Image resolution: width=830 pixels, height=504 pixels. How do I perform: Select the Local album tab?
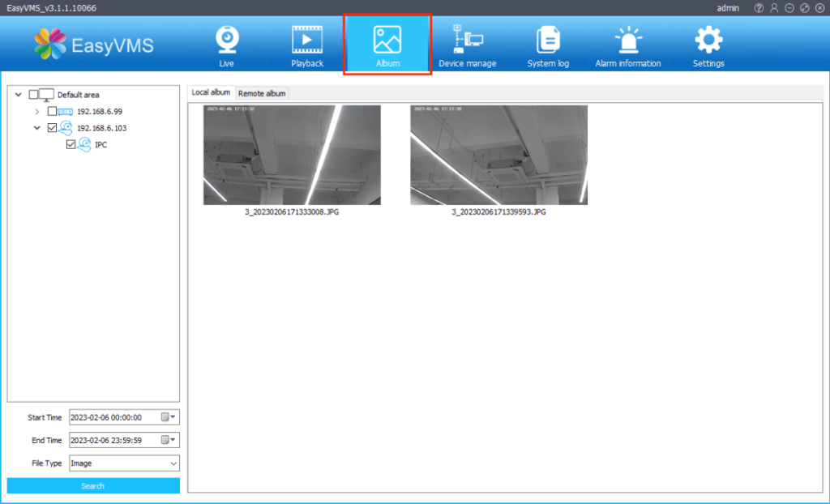(x=211, y=92)
